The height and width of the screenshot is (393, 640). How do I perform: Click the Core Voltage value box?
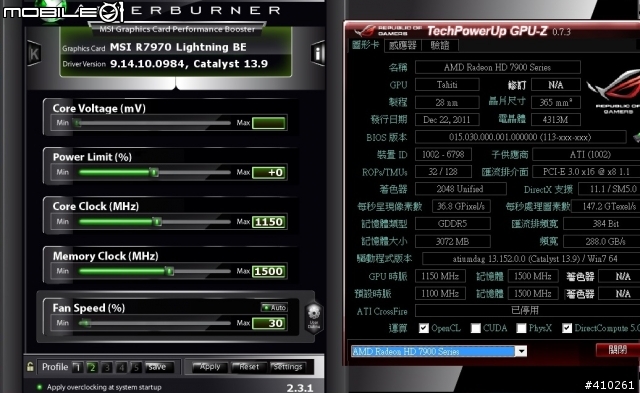coord(269,123)
